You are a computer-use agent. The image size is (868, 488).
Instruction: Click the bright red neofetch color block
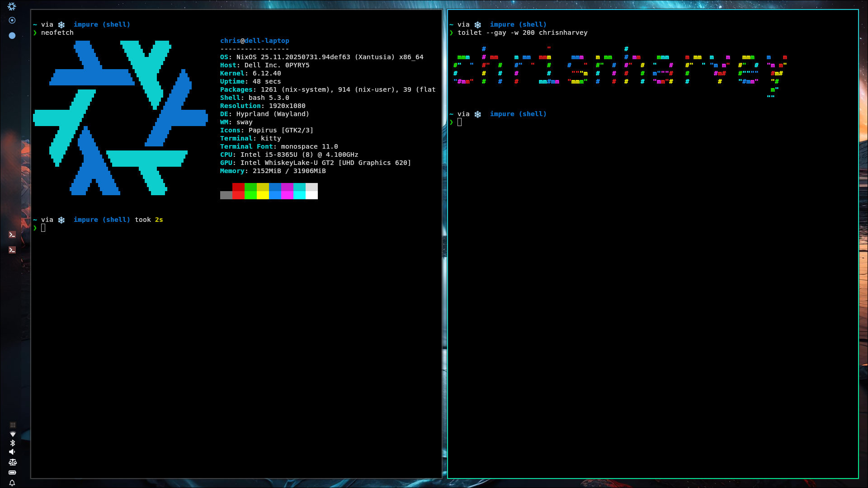tap(238, 195)
